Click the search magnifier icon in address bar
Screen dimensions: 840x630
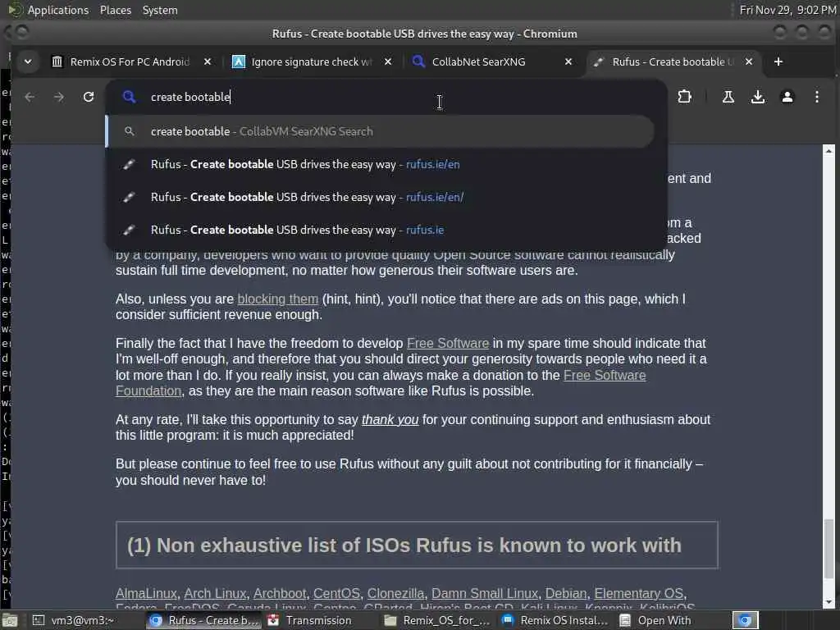point(129,97)
